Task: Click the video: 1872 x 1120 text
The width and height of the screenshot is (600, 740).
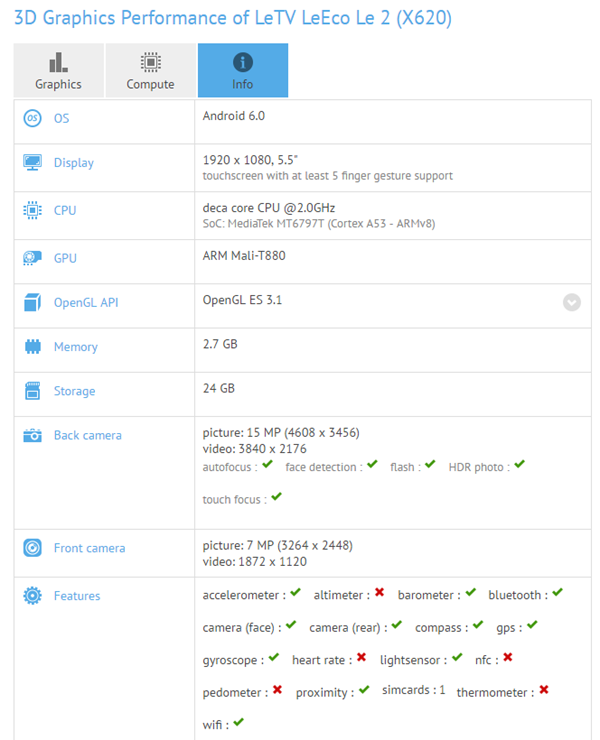Action: point(254,562)
